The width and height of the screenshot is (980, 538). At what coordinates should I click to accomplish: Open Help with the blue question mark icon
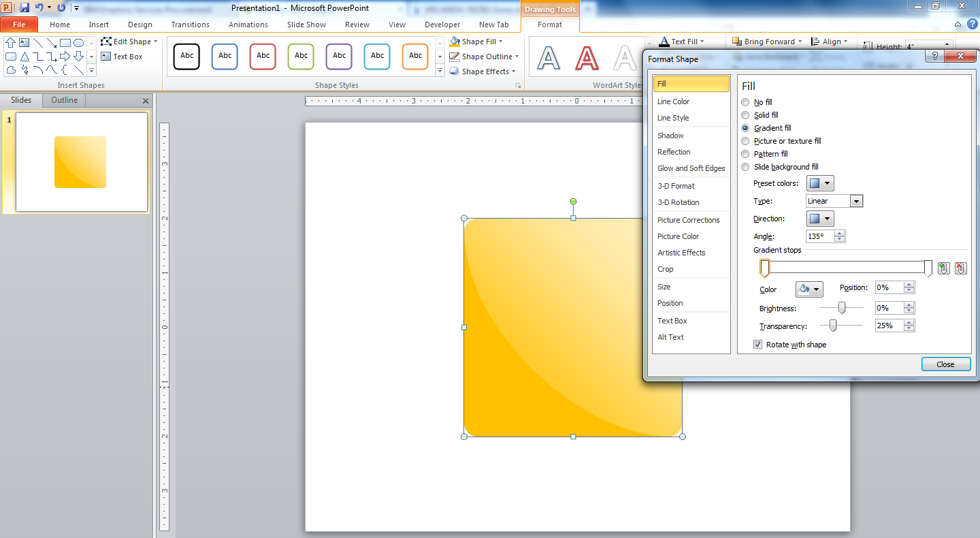tap(972, 25)
